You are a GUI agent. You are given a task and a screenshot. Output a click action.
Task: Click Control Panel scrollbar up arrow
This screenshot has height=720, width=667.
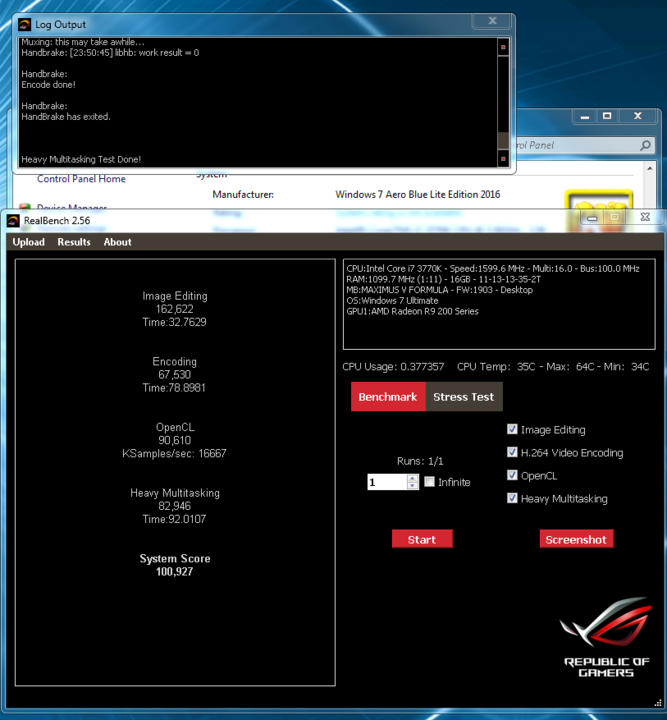[x=650, y=169]
